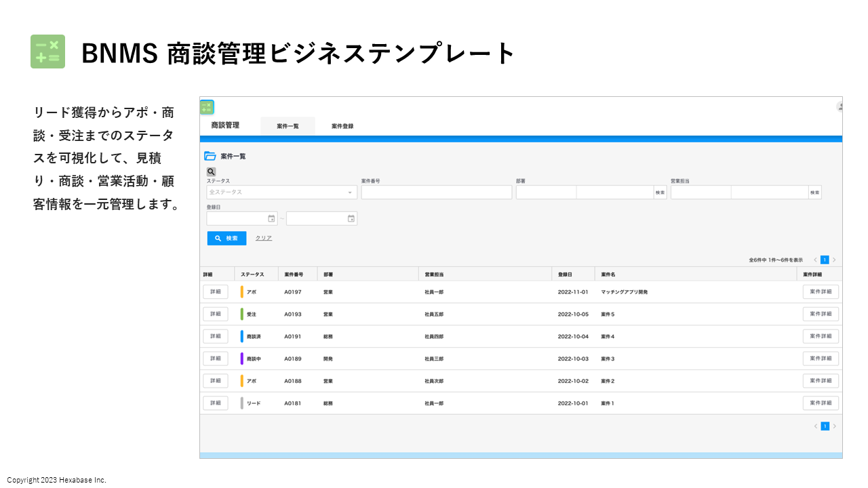868x488 pixels.
Task: Toggle the magnifier icon above ステータス filter
Action: (211, 172)
